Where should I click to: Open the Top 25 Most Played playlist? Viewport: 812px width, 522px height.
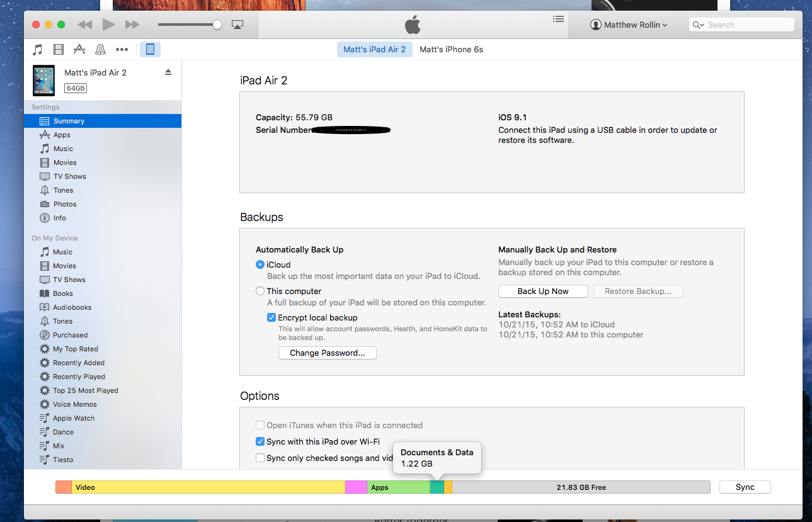(x=103, y=390)
